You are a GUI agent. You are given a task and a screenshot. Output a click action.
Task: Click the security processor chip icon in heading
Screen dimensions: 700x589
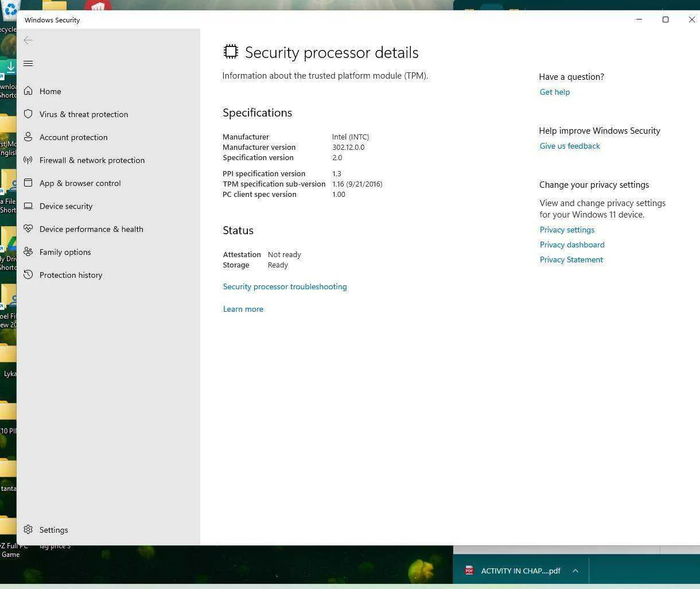(231, 52)
